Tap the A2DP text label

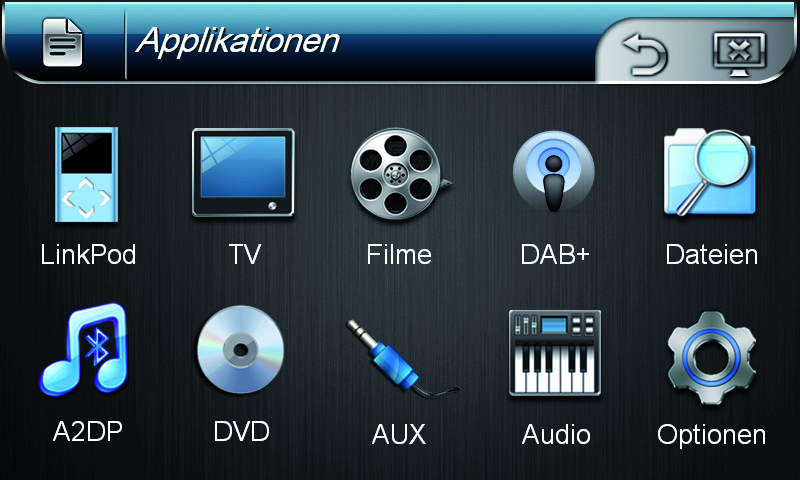pos(88,432)
